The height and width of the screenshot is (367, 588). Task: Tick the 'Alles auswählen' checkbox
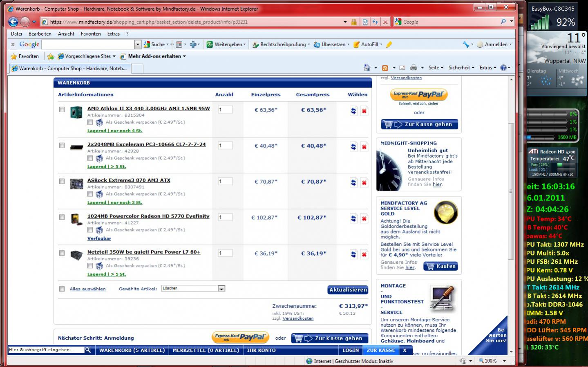point(62,289)
